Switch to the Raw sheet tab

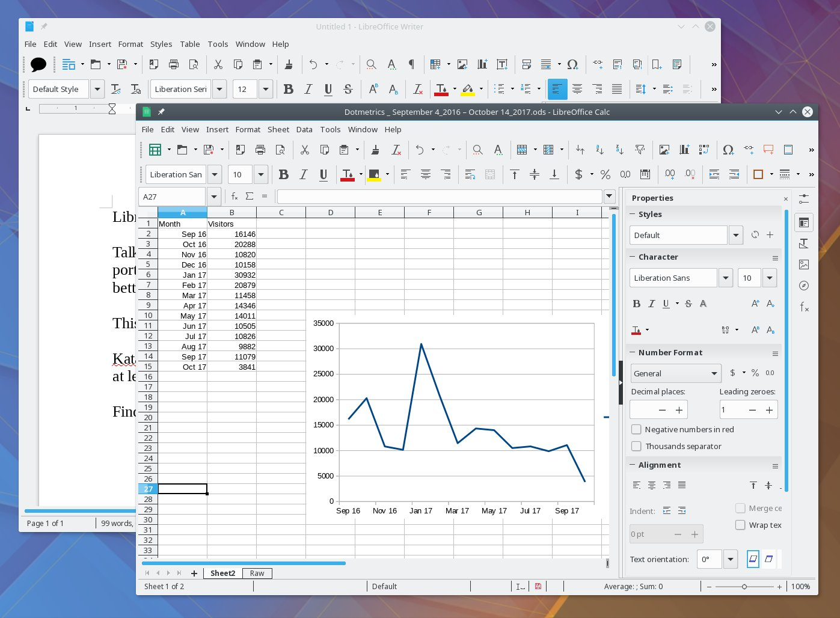257,573
